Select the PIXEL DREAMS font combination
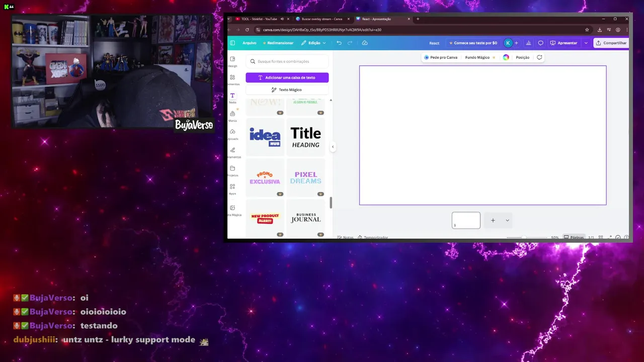 pyautogui.click(x=306, y=178)
